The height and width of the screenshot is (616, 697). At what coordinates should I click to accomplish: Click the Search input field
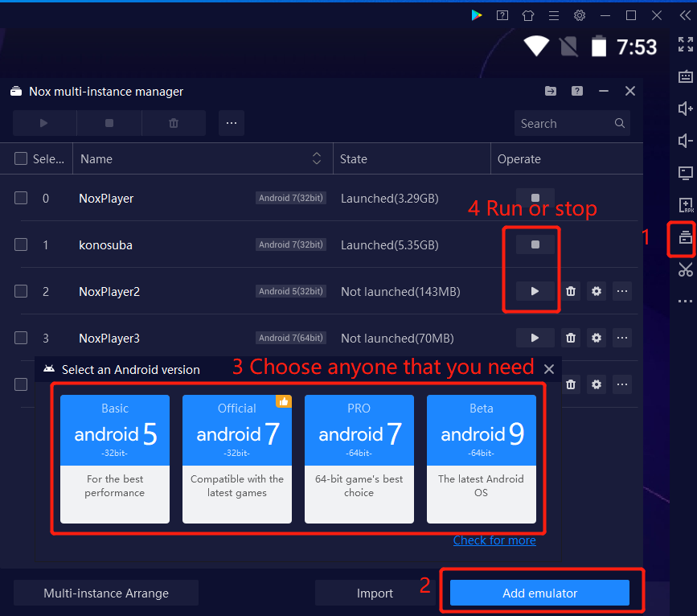point(563,123)
